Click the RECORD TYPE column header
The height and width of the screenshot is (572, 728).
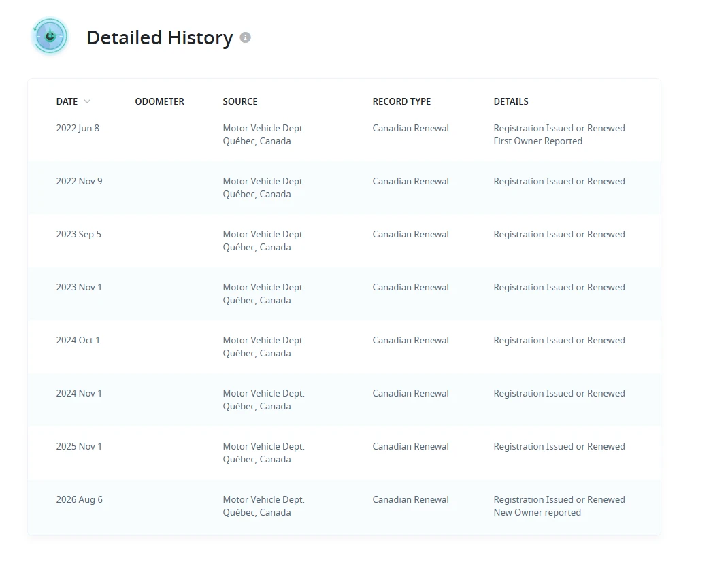401,101
